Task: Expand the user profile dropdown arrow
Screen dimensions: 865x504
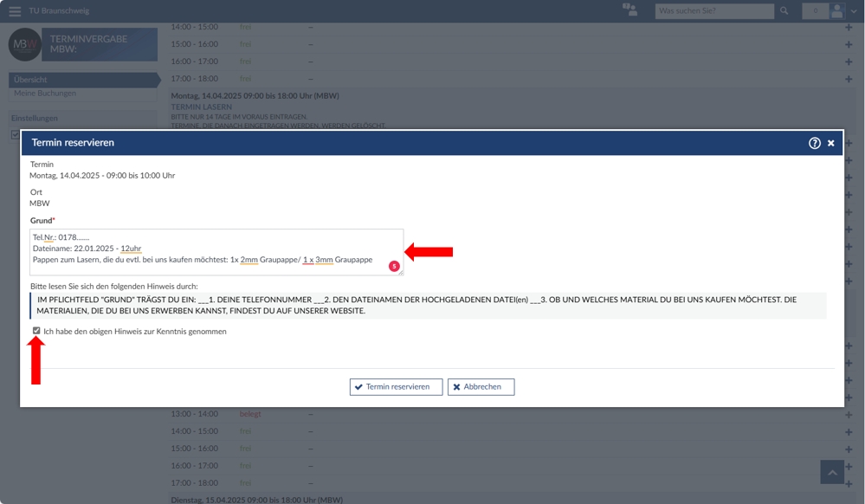Action: tap(854, 11)
